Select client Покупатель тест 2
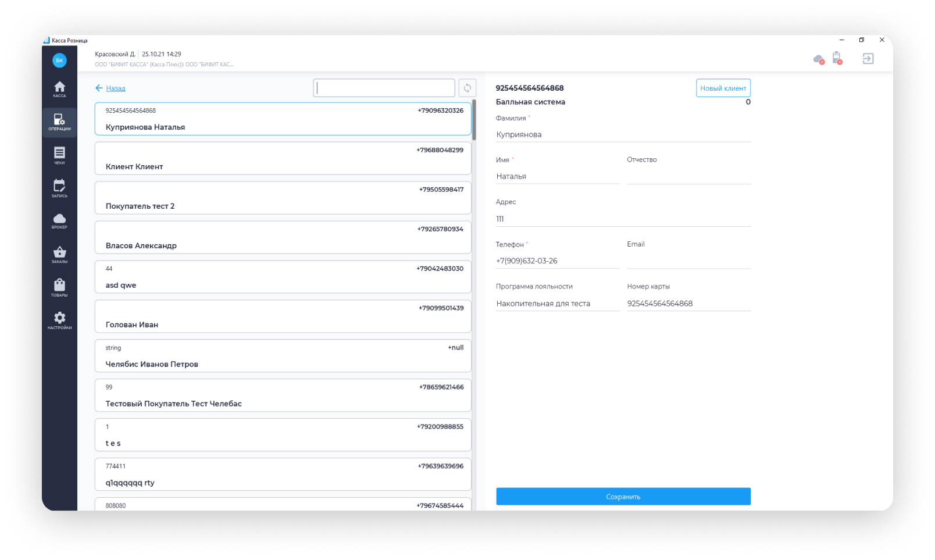The width and height of the screenshot is (935, 560). point(283,198)
